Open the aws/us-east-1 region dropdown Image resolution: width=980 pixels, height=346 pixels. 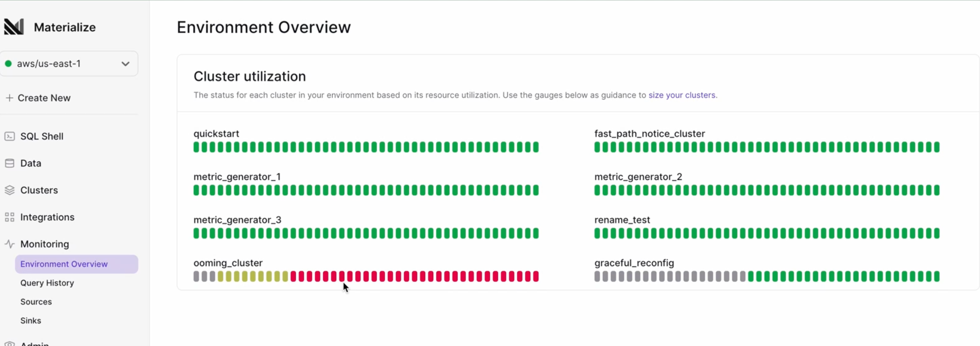coord(69,63)
